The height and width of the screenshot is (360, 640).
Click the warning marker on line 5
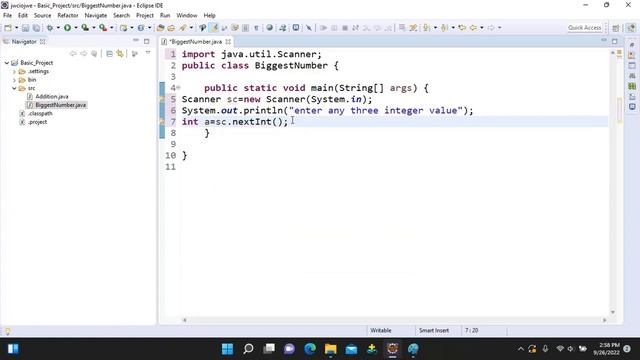point(162,99)
